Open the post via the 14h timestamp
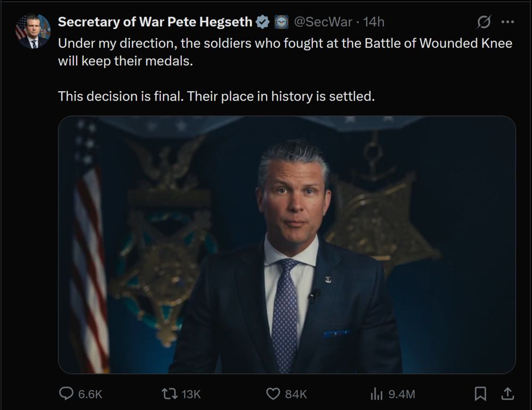The height and width of the screenshot is (410, 532). pyautogui.click(x=373, y=22)
